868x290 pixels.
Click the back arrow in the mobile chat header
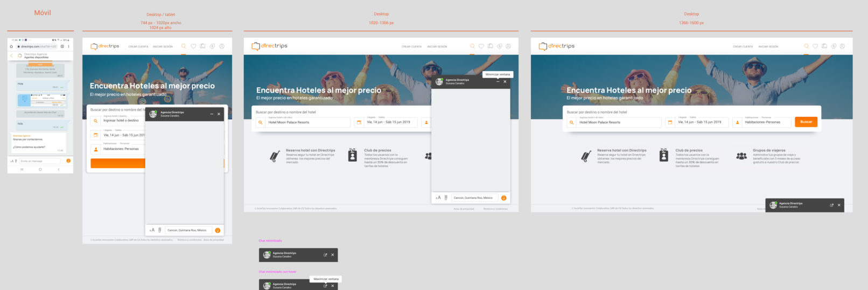(x=12, y=56)
